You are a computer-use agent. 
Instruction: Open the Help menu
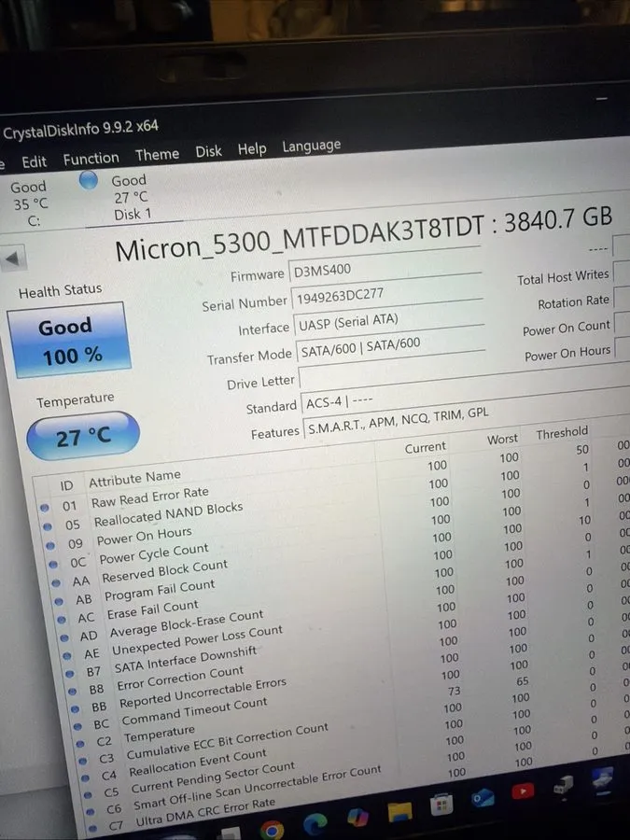pyautogui.click(x=252, y=149)
